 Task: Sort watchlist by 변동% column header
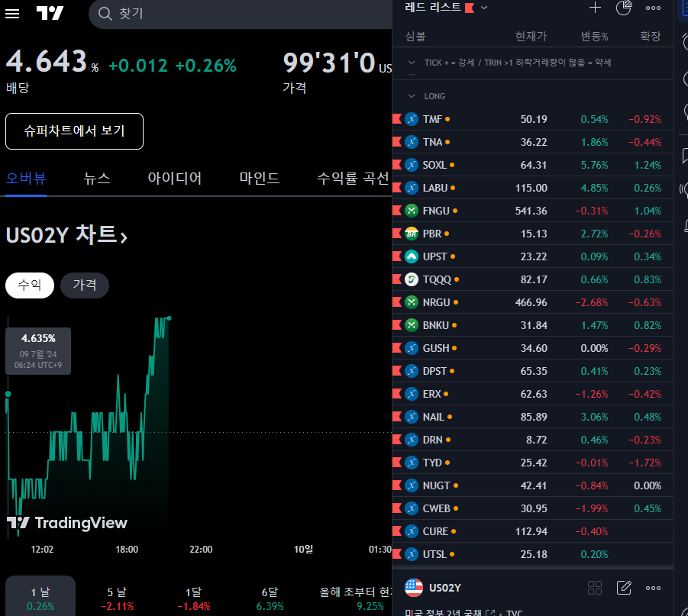click(593, 36)
